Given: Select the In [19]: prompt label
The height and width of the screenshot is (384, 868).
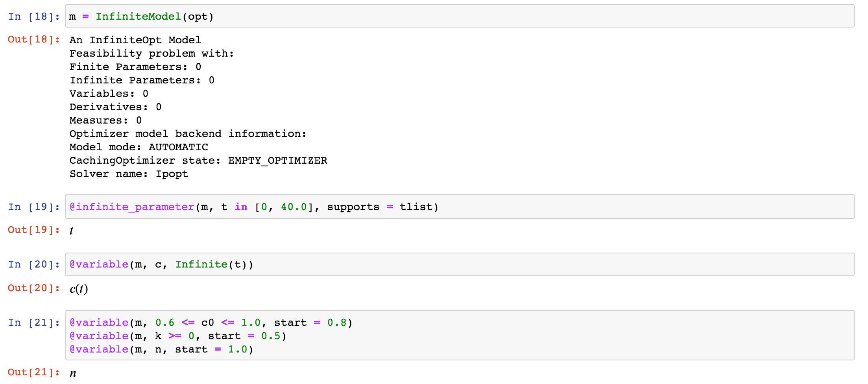Looking at the screenshot, I should pos(34,207).
